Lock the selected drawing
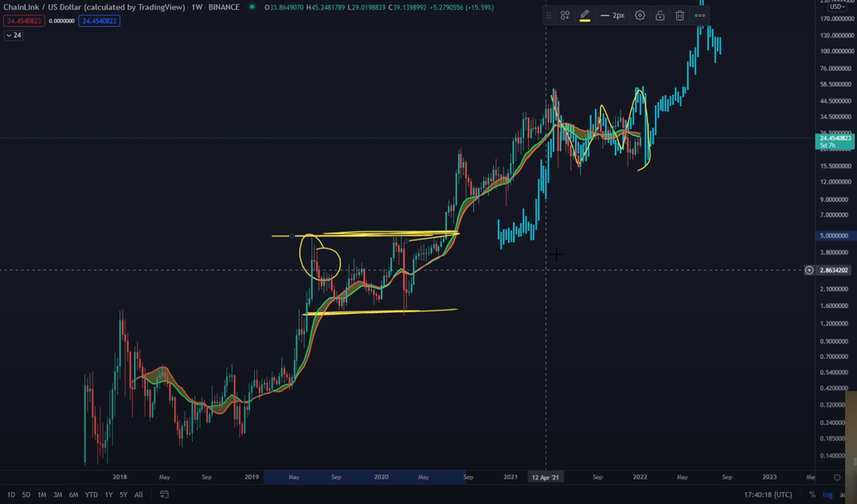 coord(659,15)
